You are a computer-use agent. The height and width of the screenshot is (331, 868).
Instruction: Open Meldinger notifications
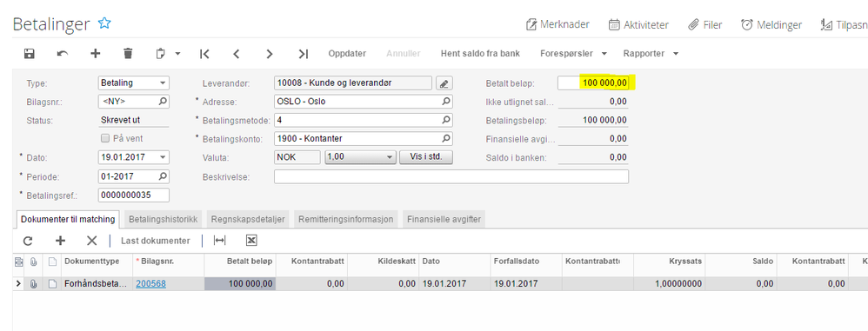(x=771, y=24)
